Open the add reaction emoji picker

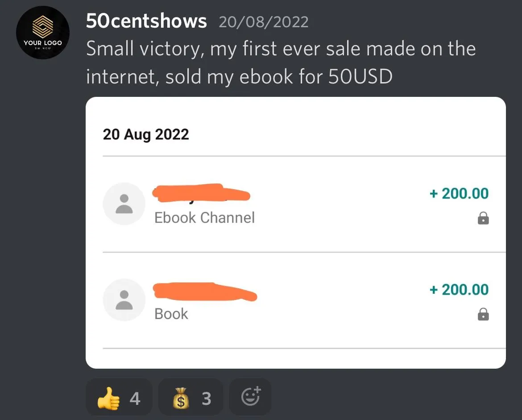[250, 397]
